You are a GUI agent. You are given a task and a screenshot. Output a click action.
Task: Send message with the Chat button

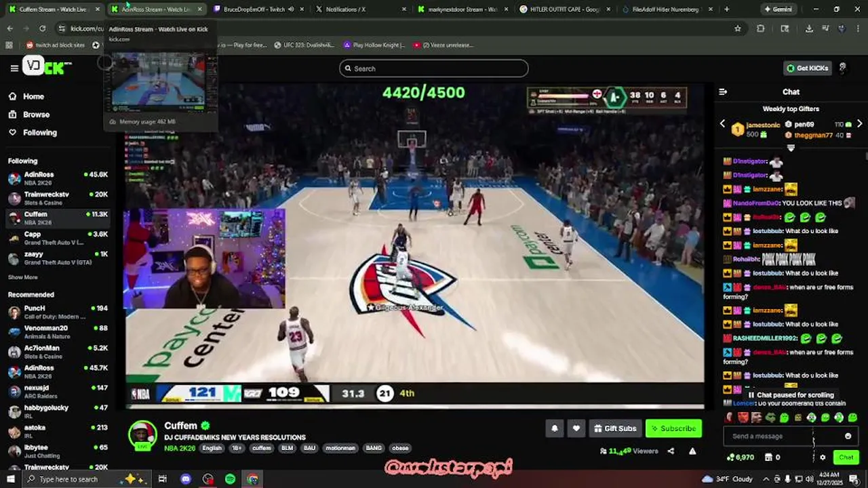point(846,457)
